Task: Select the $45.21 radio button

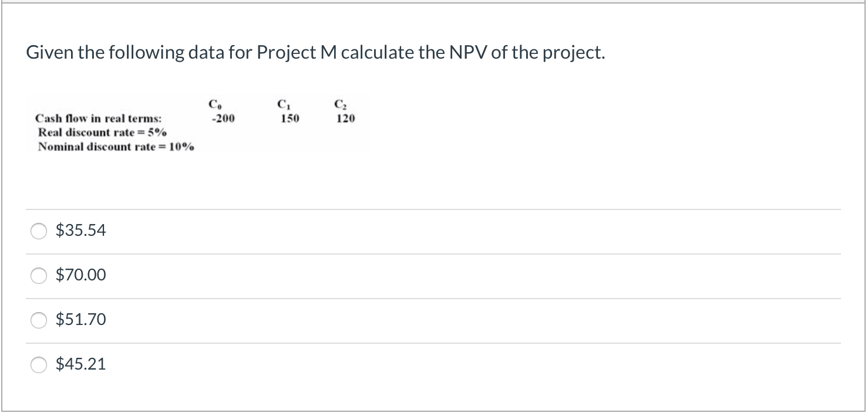Action: click(x=38, y=364)
